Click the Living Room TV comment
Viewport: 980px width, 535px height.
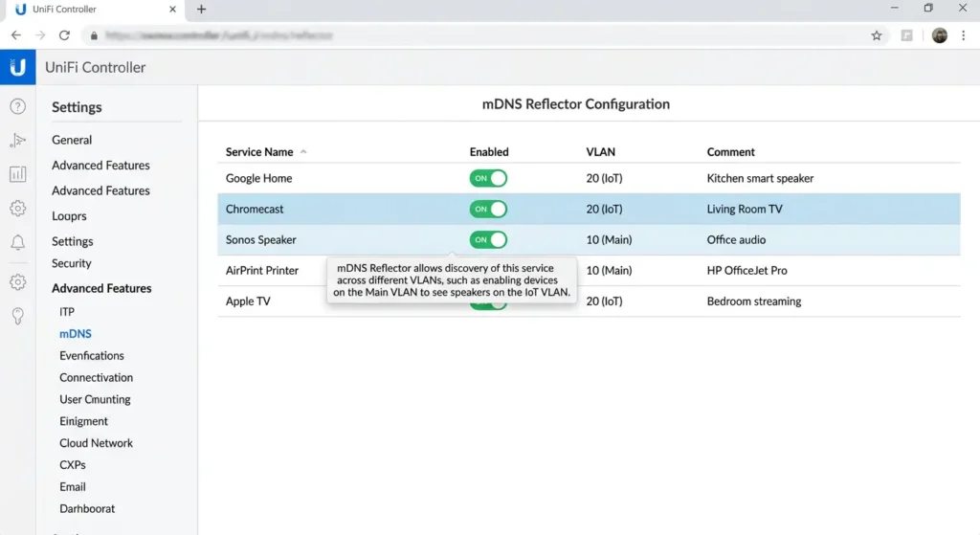click(x=745, y=209)
